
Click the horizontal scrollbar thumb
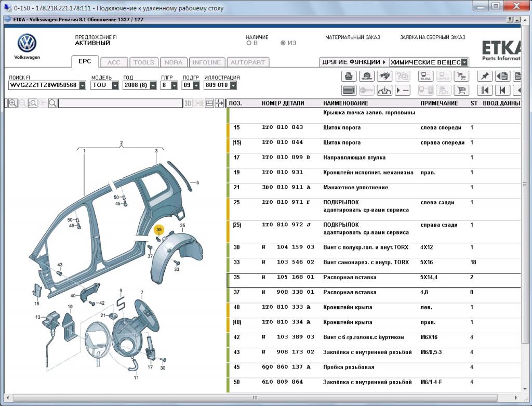[x=255, y=397]
